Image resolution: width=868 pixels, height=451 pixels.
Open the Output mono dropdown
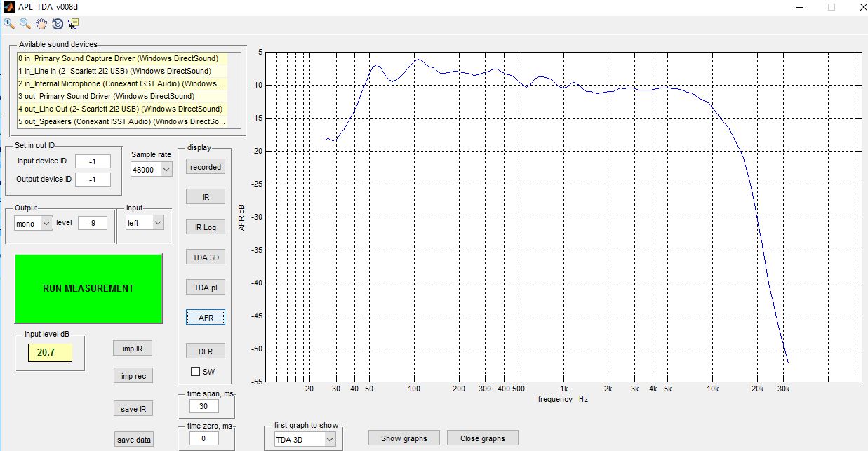coord(33,223)
